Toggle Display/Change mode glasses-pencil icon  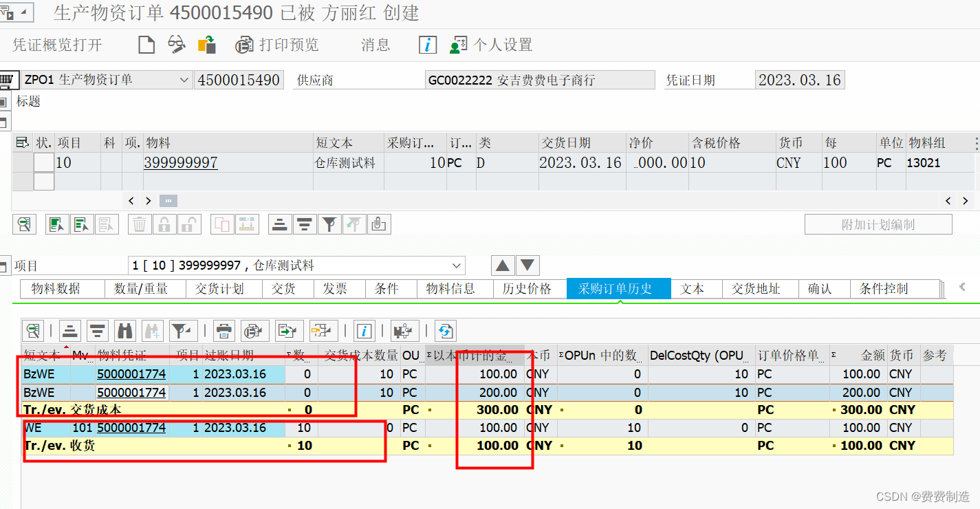pos(177,45)
